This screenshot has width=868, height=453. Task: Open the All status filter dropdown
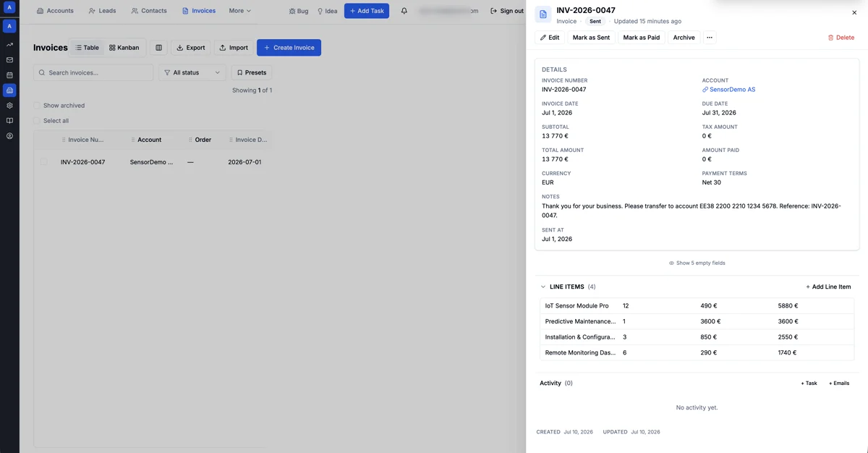pyautogui.click(x=192, y=72)
